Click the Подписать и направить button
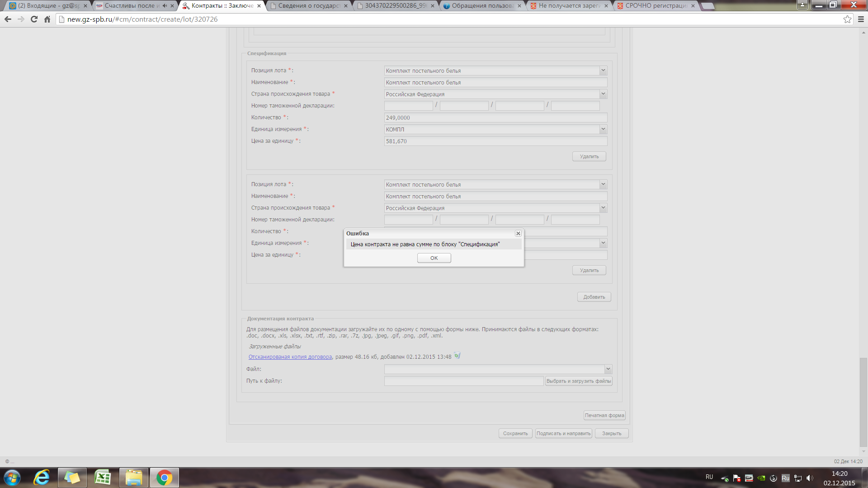The width and height of the screenshot is (868, 488). click(563, 433)
